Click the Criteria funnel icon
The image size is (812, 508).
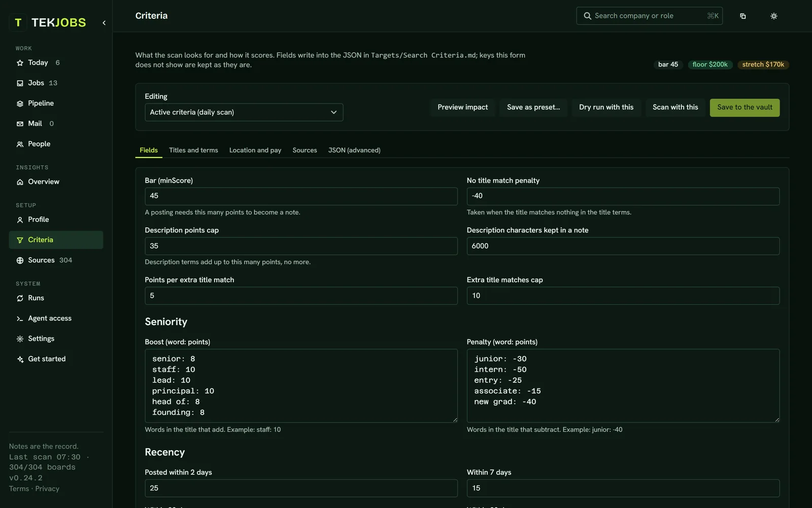[x=20, y=240]
